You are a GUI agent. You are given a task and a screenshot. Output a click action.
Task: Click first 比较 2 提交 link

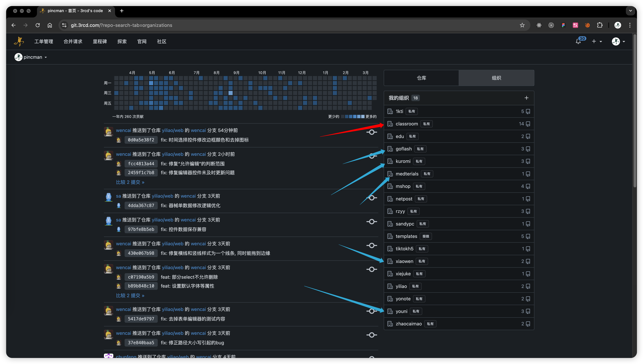130,182
